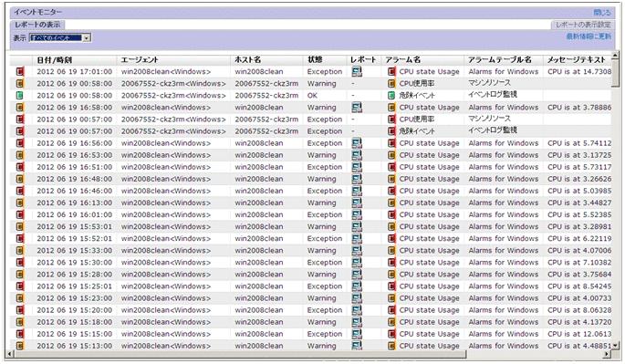This screenshot has height=364, width=625.
Task: Click the 閉じる link
Action: [602, 13]
